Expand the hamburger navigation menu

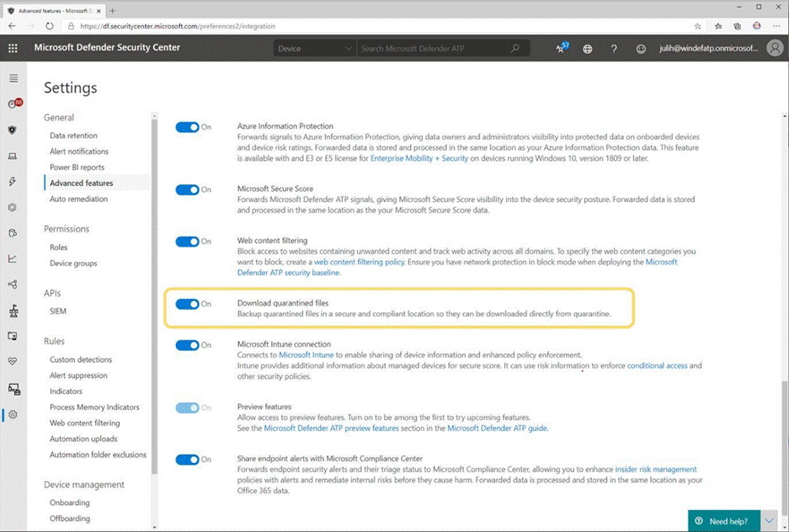(13, 78)
